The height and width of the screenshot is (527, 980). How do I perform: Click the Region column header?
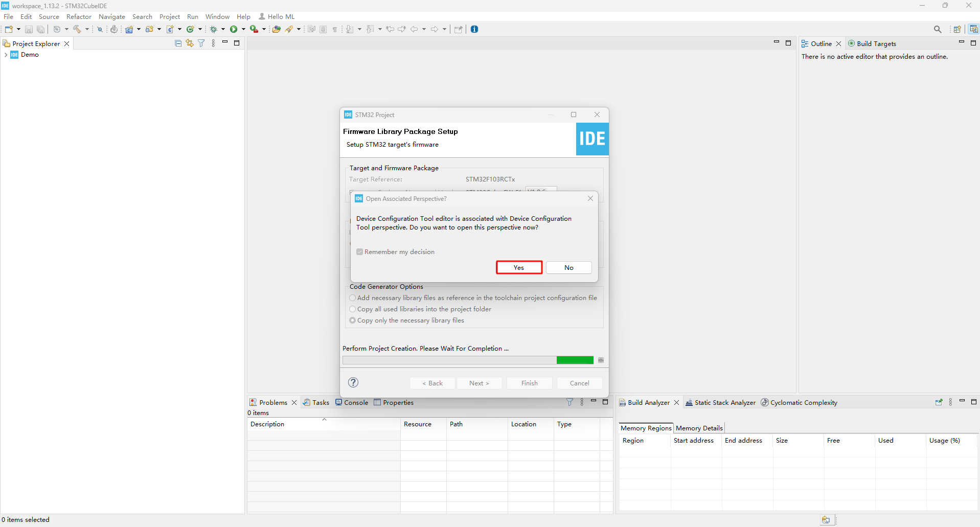(x=645, y=440)
